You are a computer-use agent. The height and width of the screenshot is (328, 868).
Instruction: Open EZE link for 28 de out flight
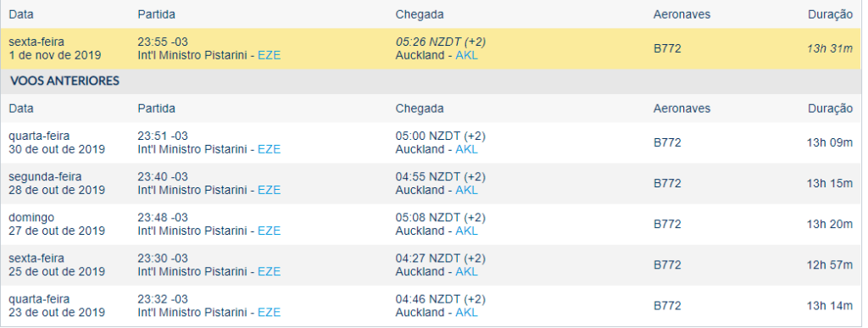(x=269, y=190)
